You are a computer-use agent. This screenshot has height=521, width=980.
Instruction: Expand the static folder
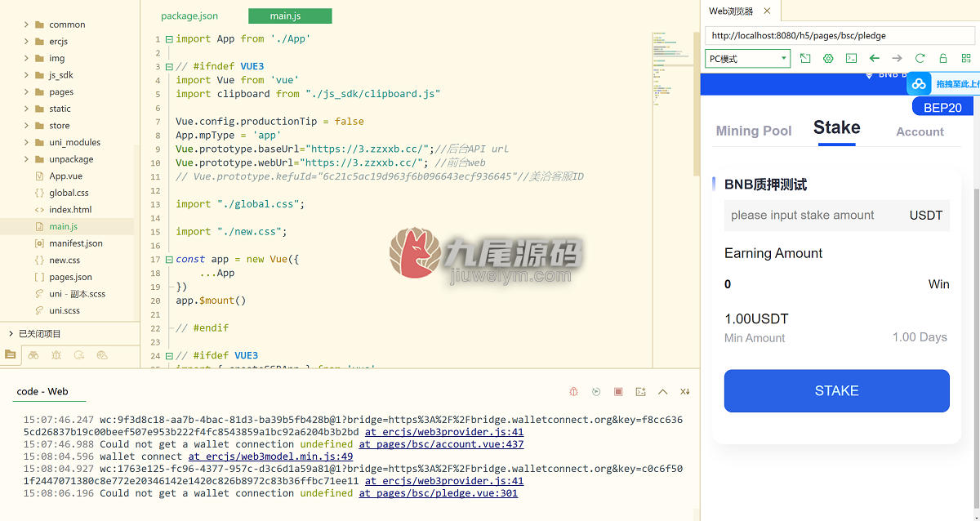tap(26, 109)
